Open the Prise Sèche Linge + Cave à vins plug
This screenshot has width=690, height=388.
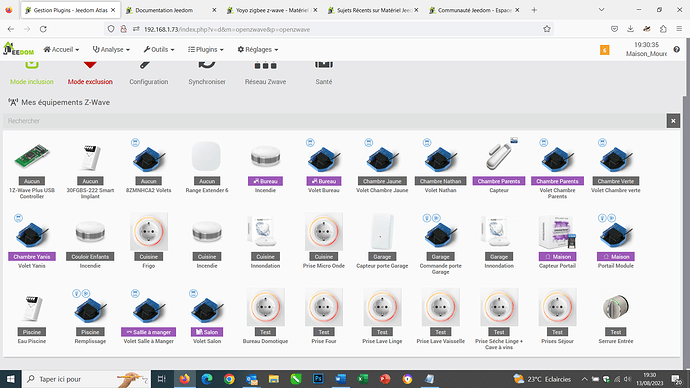click(499, 320)
